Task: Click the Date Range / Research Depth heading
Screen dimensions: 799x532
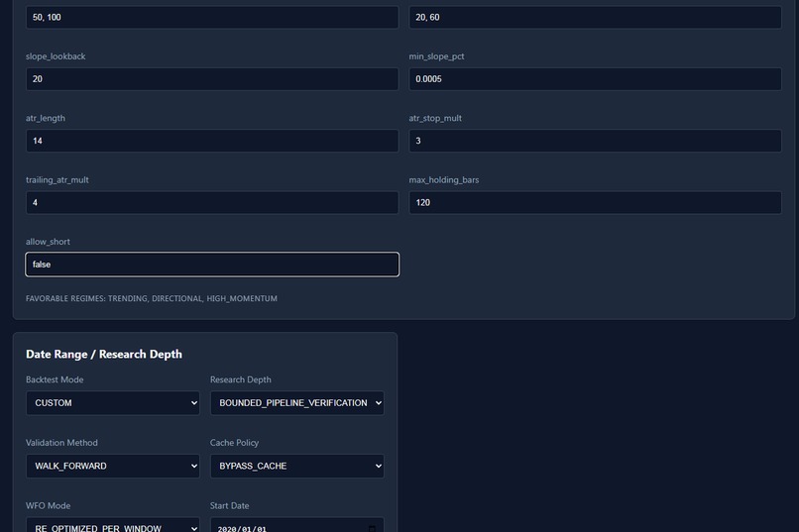Action: (104, 354)
